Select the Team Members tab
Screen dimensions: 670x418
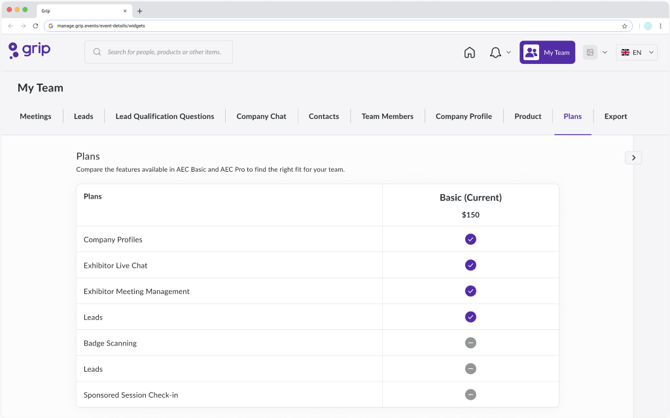387,116
